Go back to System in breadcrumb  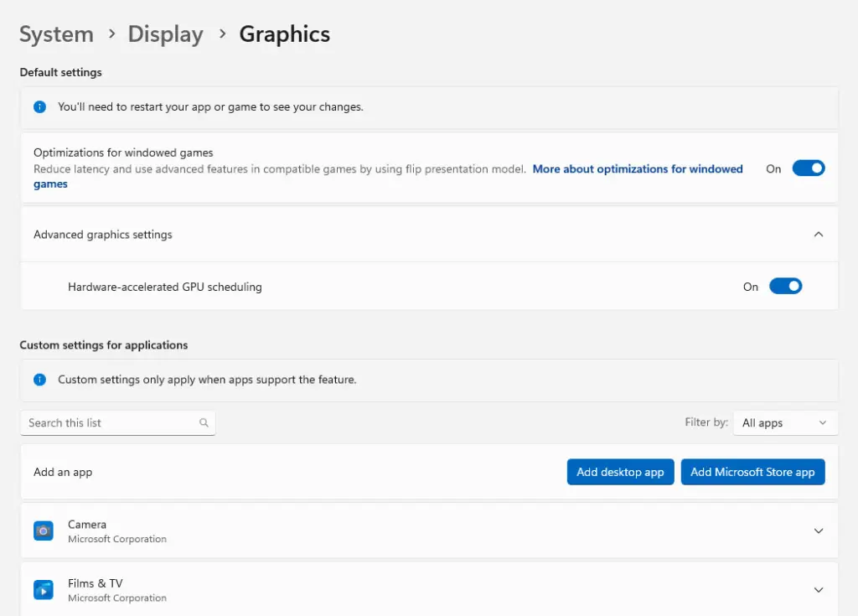pos(56,34)
